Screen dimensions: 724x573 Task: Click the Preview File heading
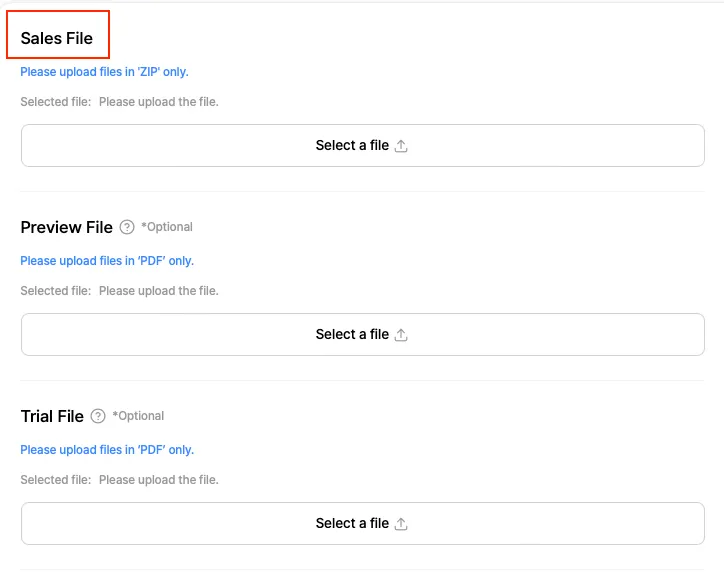pos(66,227)
